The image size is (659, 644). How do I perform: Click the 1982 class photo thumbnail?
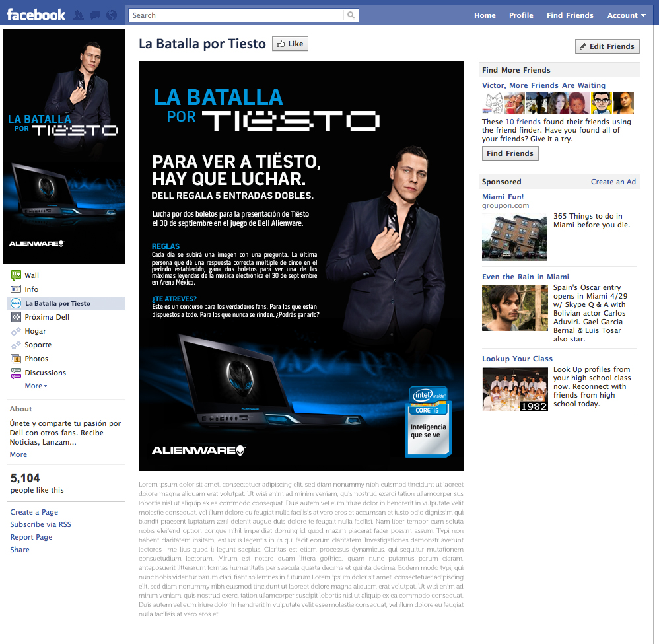(x=515, y=389)
